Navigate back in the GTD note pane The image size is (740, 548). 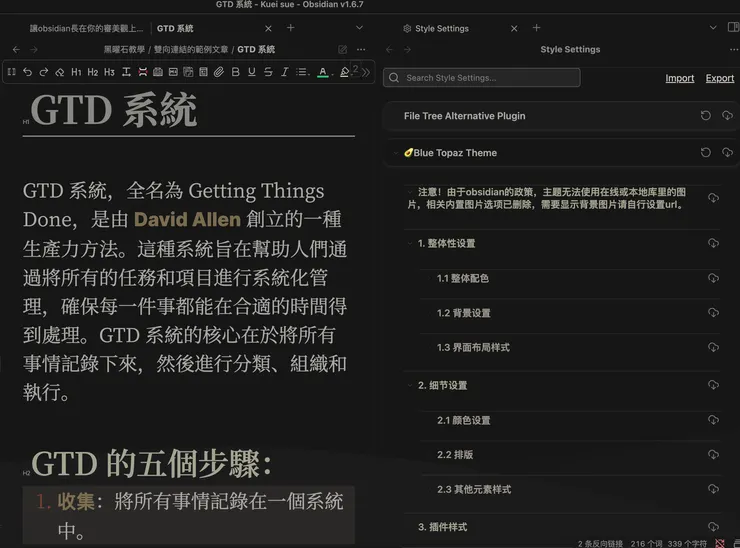tap(17, 49)
